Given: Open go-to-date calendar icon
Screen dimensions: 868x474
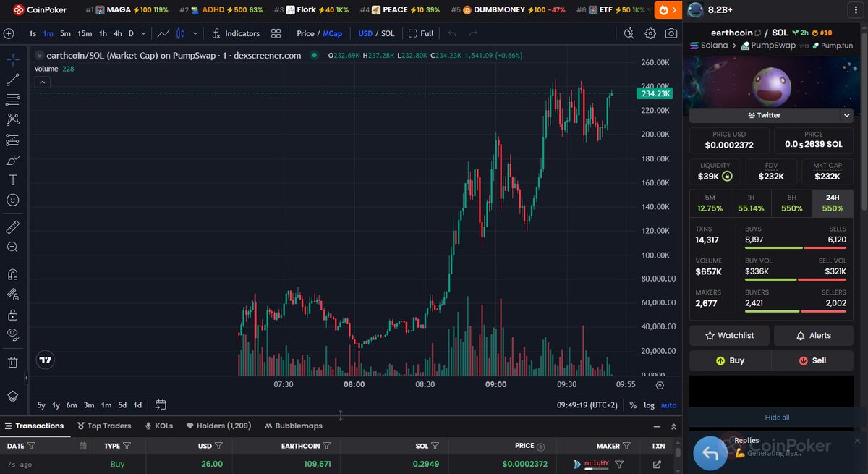Looking at the screenshot, I should [161, 405].
